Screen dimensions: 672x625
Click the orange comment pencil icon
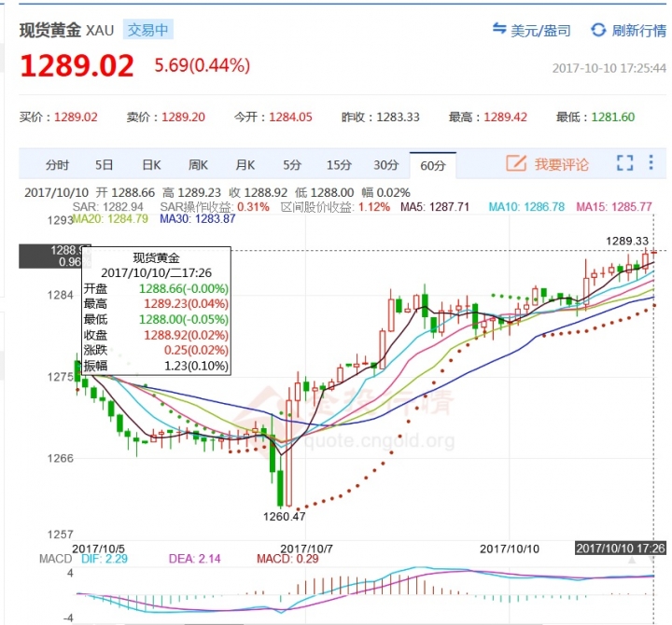(515, 164)
